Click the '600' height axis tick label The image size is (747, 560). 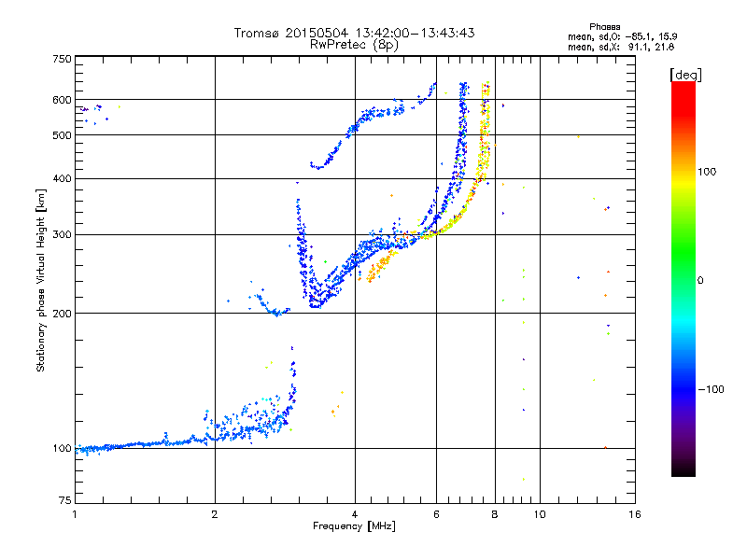coord(62,100)
